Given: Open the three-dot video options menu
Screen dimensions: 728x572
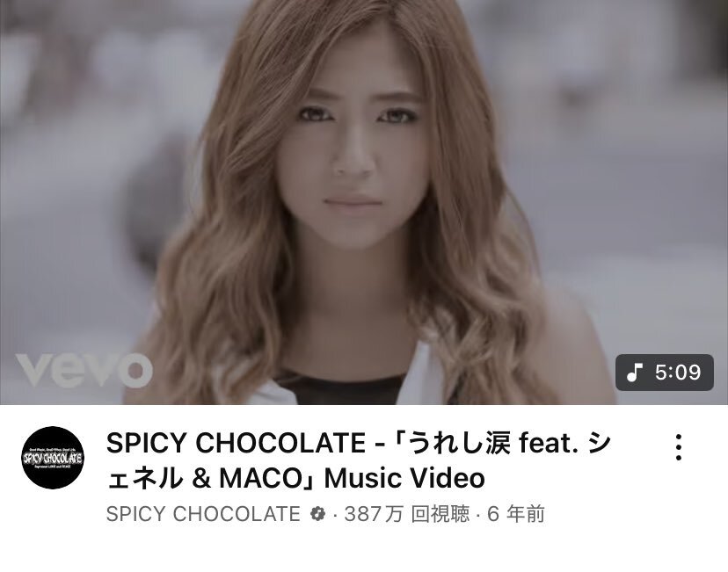Looking at the screenshot, I should 678,447.
